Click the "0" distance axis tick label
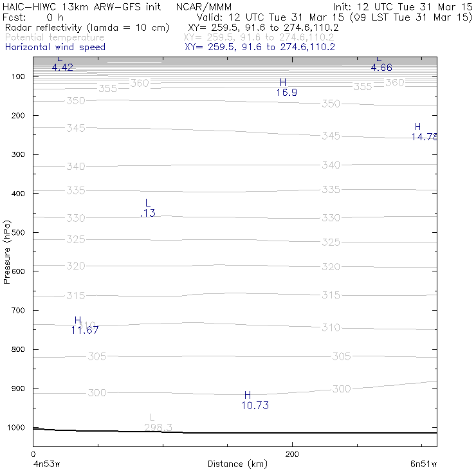This screenshot has height=476, width=476. [33, 454]
